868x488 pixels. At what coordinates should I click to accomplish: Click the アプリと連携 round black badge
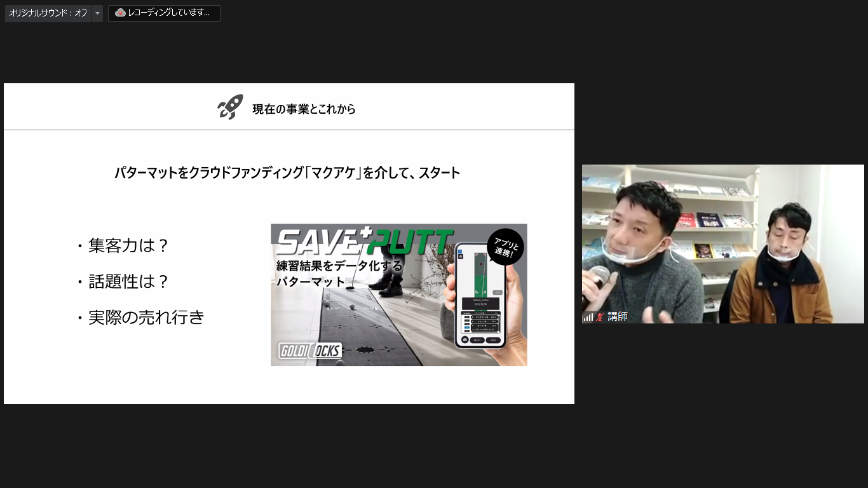point(505,247)
